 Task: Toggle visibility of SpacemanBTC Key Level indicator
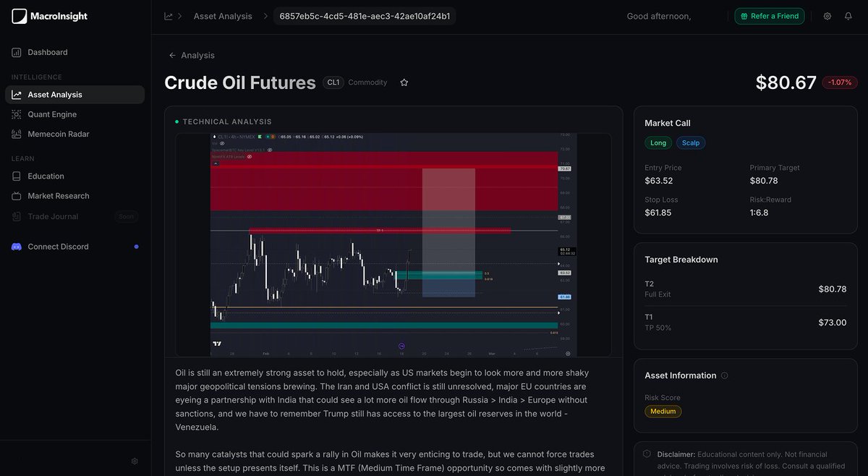click(x=269, y=150)
